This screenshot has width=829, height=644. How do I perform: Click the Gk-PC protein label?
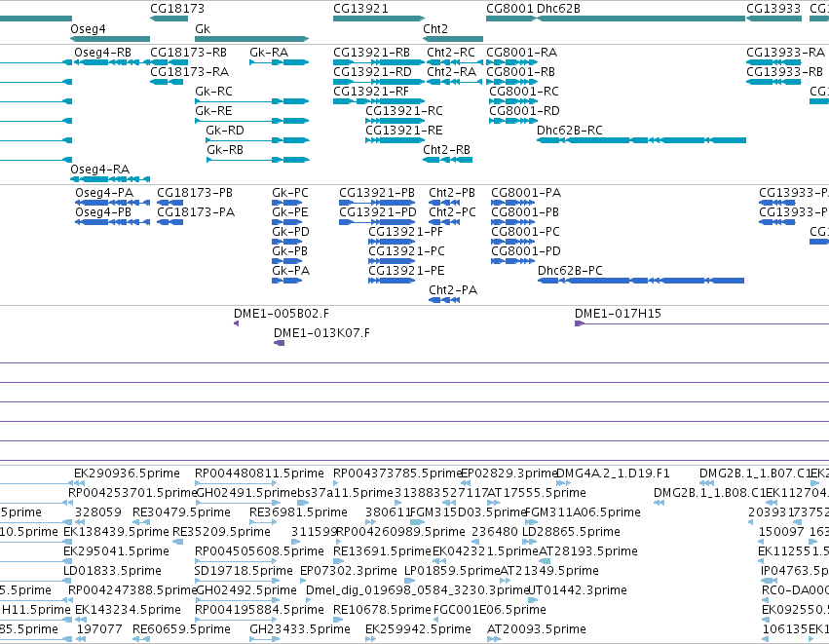point(290,193)
